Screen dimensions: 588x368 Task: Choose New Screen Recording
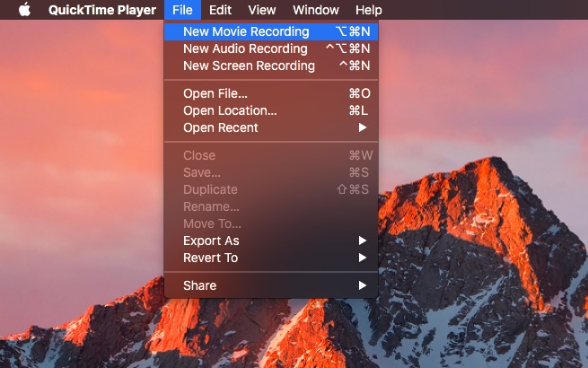pos(271,66)
